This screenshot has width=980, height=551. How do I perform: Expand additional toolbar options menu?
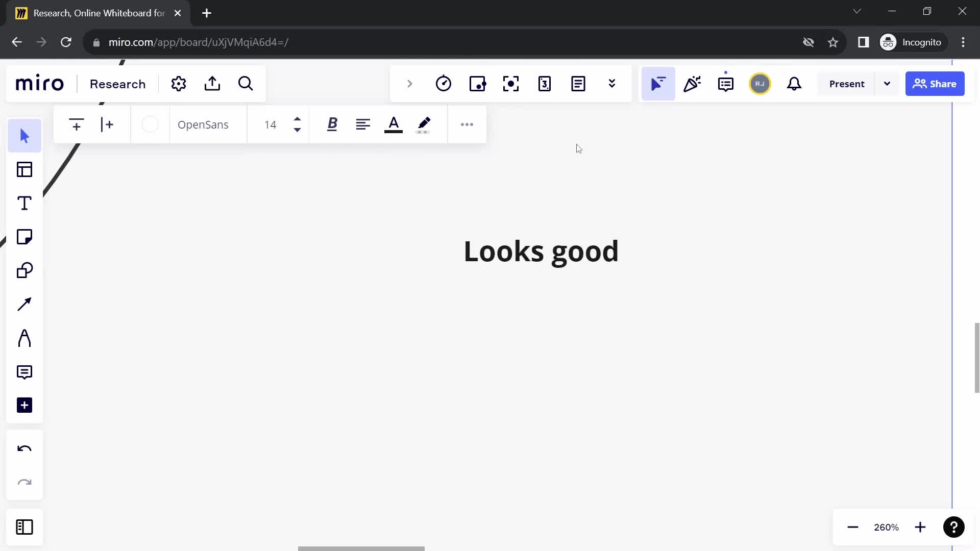[x=467, y=124]
